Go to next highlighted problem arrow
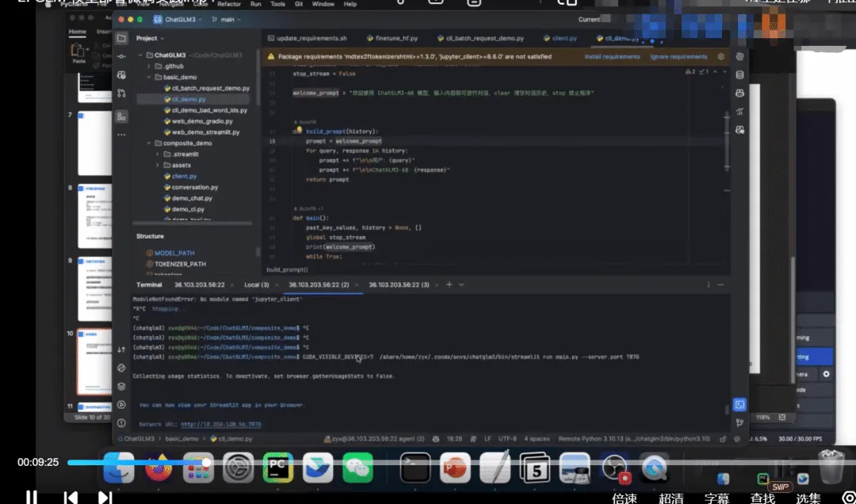The width and height of the screenshot is (856, 504). point(724,71)
